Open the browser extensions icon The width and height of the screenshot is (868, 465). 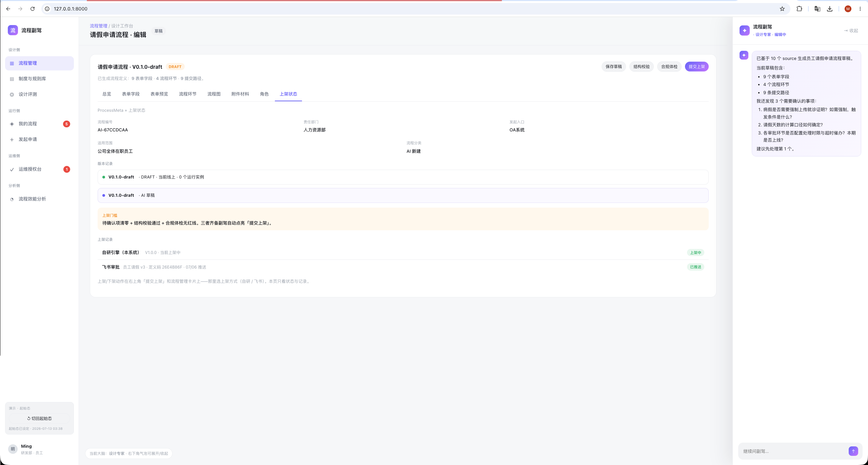[799, 9]
